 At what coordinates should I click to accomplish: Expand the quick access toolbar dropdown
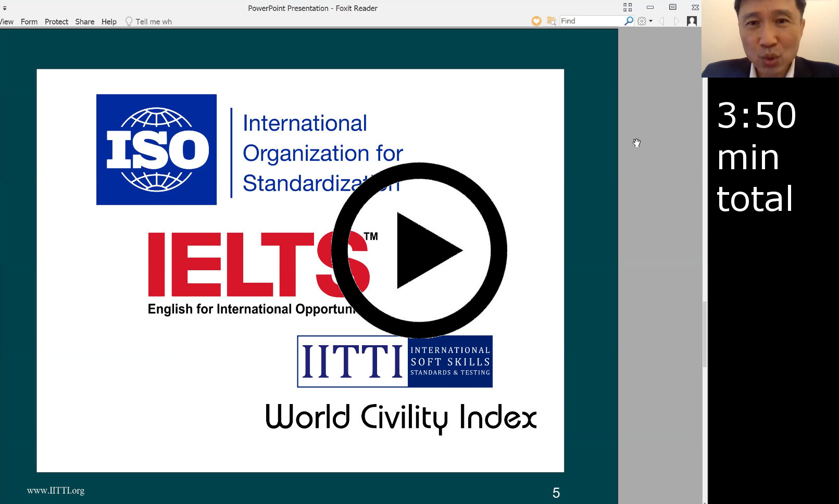tap(5, 8)
